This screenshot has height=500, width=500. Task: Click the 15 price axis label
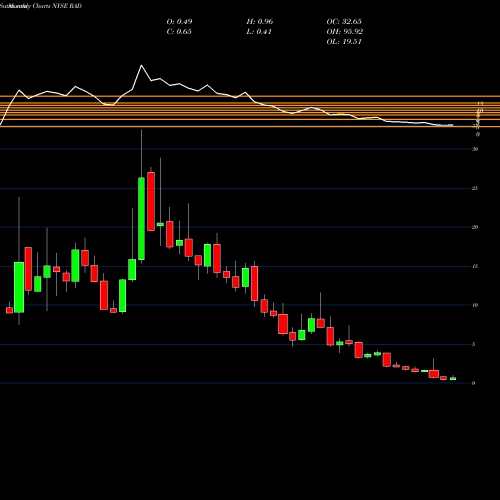(475, 266)
